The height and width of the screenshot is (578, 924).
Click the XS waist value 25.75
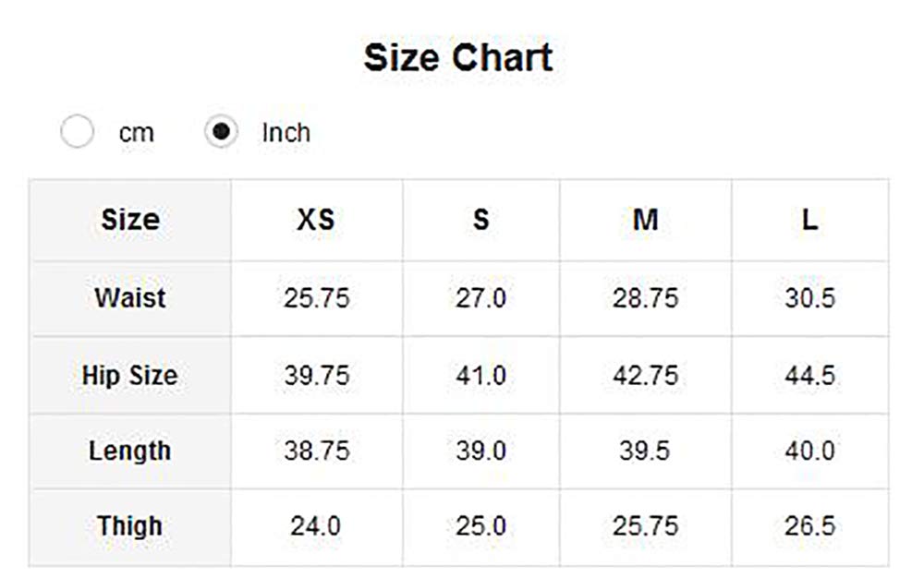pyautogui.click(x=316, y=299)
